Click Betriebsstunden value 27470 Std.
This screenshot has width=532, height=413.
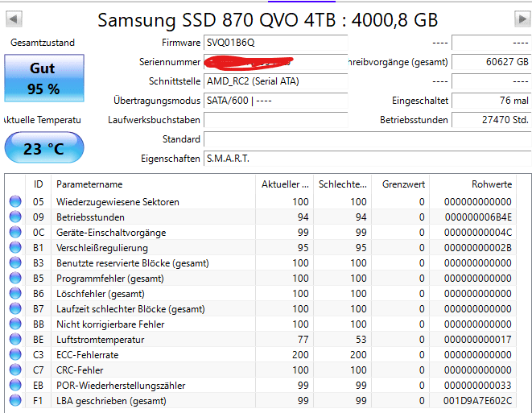pos(492,120)
